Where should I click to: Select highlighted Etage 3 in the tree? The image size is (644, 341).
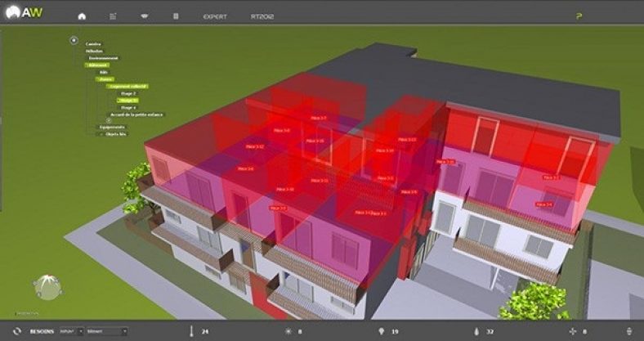coord(127,101)
